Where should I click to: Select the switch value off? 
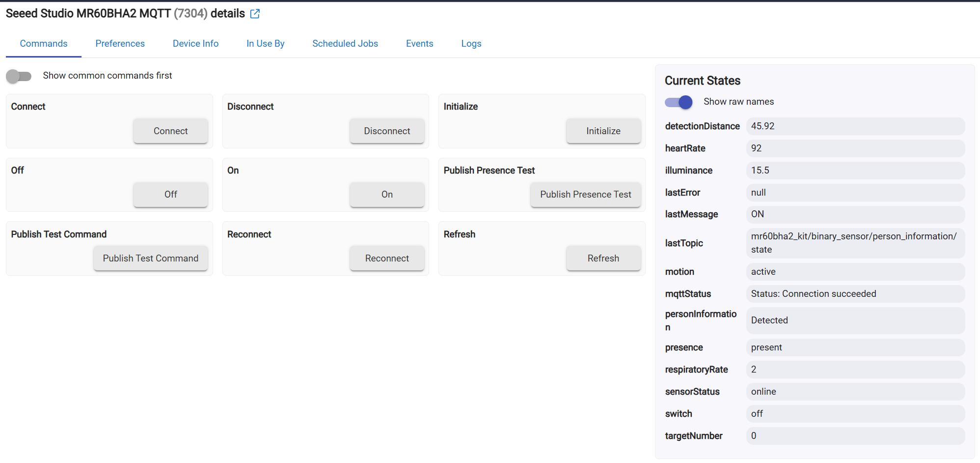tap(855, 414)
